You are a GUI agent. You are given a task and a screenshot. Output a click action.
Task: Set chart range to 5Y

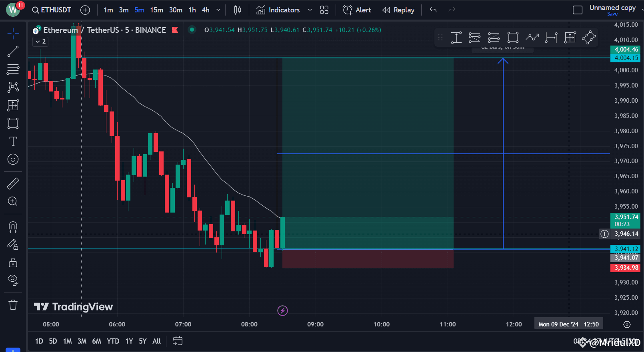(143, 341)
